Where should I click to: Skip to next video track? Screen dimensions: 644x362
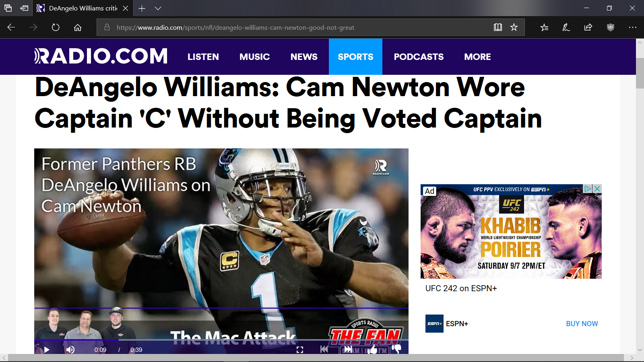(348, 350)
